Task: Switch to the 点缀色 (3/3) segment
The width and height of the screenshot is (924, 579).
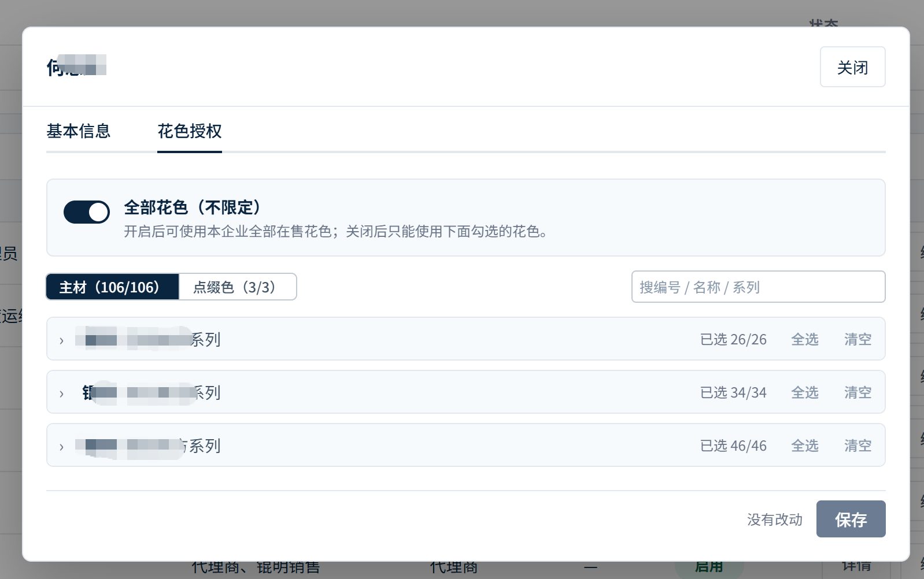Action: pyautogui.click(x=238, y=287)
